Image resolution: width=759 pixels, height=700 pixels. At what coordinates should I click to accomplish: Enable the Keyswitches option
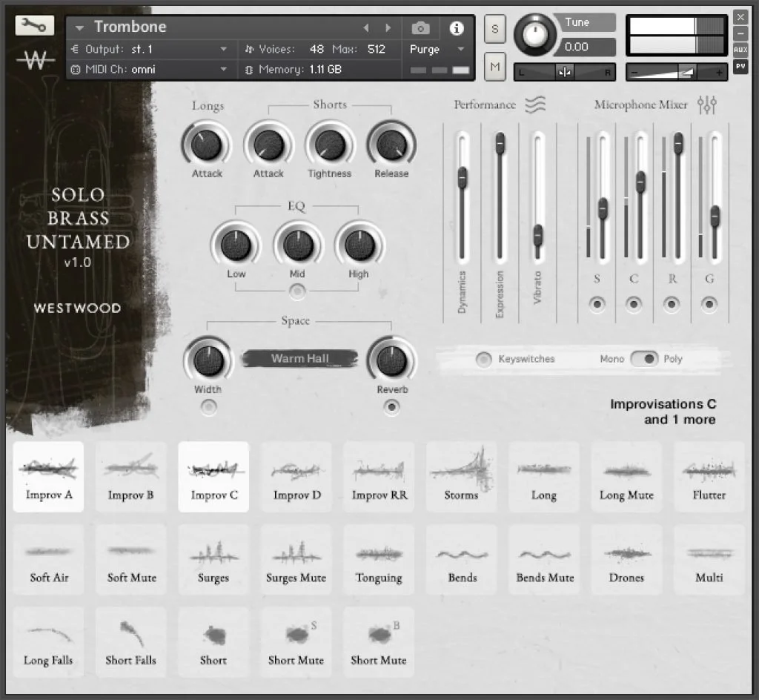click(x=483, y=359)
